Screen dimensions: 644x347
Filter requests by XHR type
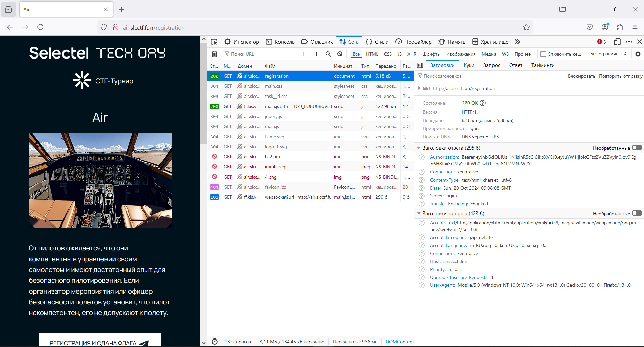tap(412, 54)
